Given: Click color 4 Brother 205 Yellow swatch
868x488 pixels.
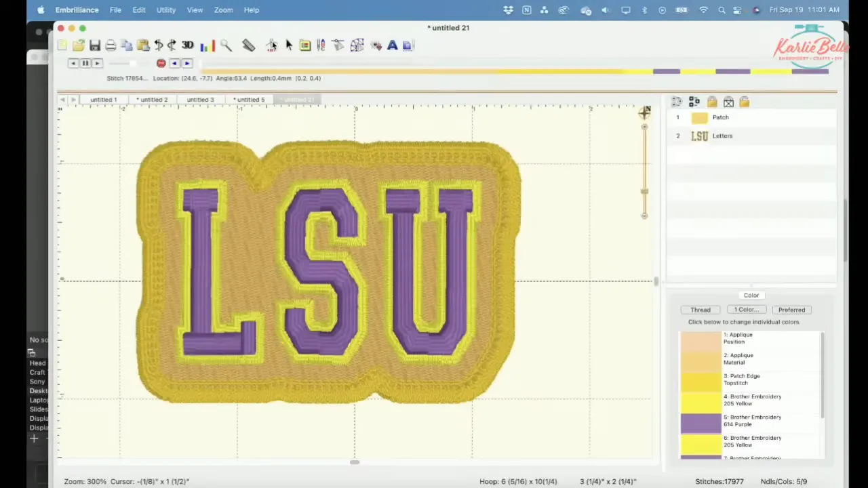Looking at the screenshot, I should 701,403.
